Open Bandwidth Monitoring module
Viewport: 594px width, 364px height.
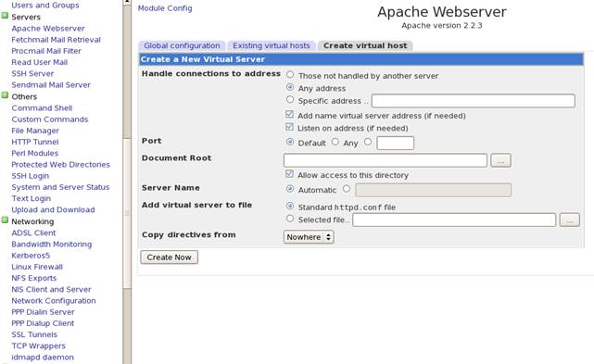(x=52, y=245)
